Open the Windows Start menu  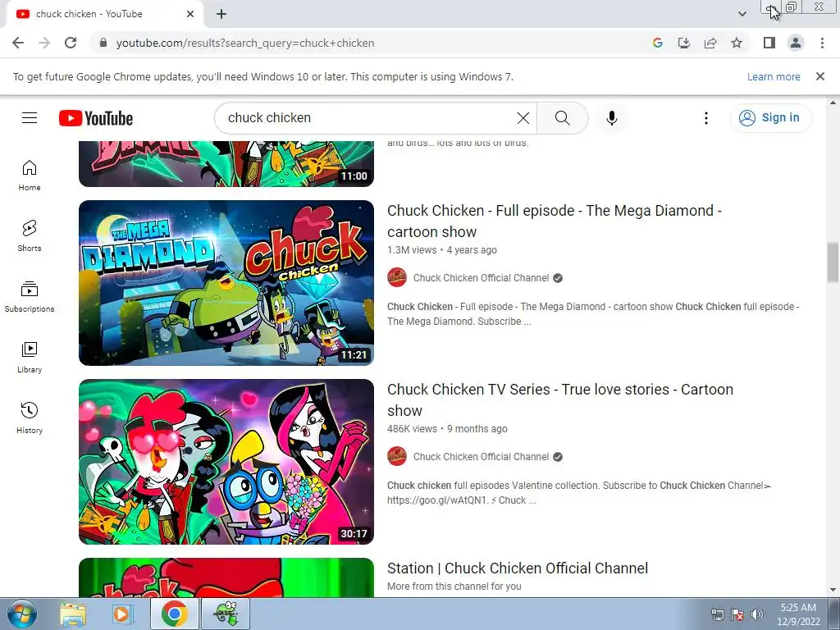(21, 614)
